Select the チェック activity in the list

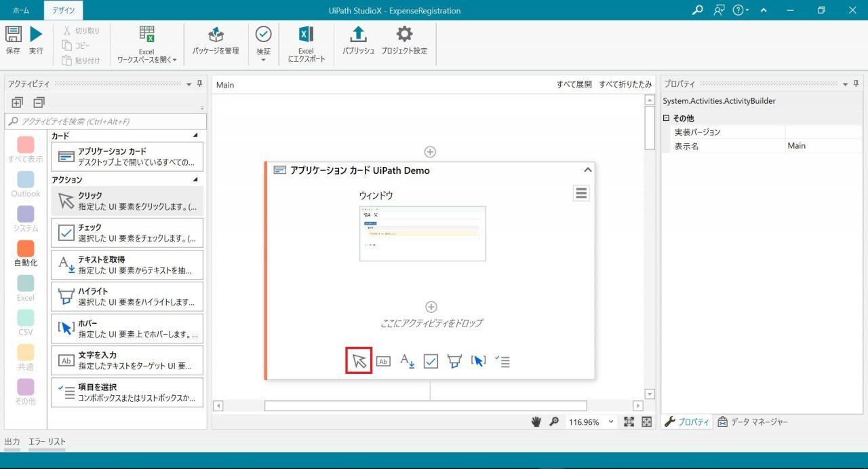[x=127, y=233]
